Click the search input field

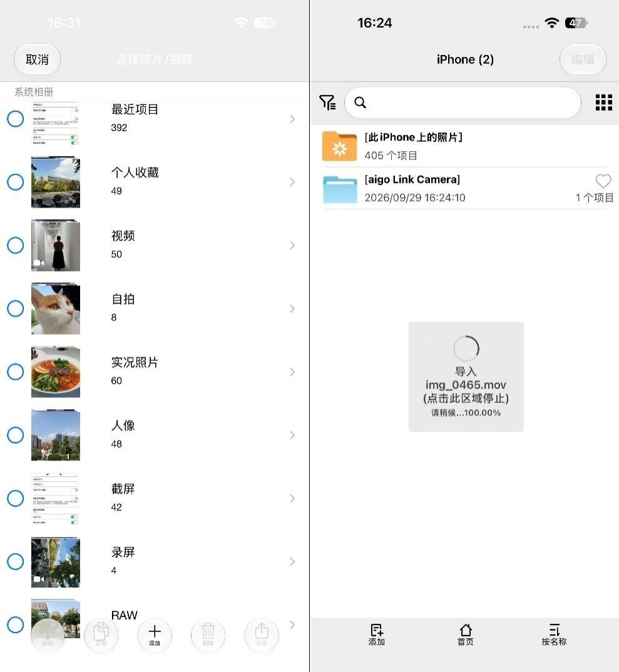463,103
